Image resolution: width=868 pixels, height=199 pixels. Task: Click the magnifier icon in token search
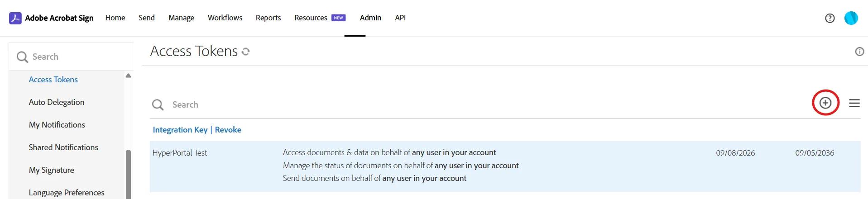point(158,105)
